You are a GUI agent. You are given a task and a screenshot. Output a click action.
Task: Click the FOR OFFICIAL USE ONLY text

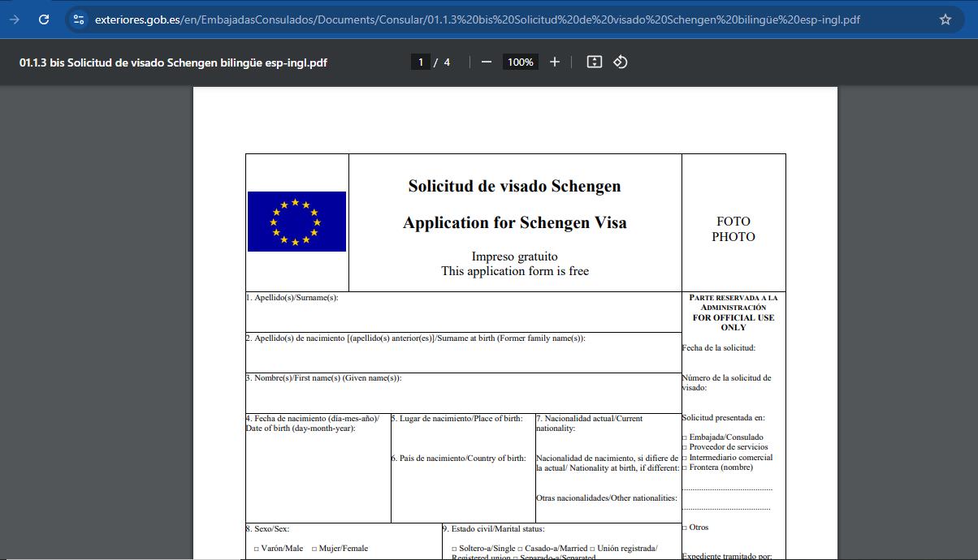point(733,322)
